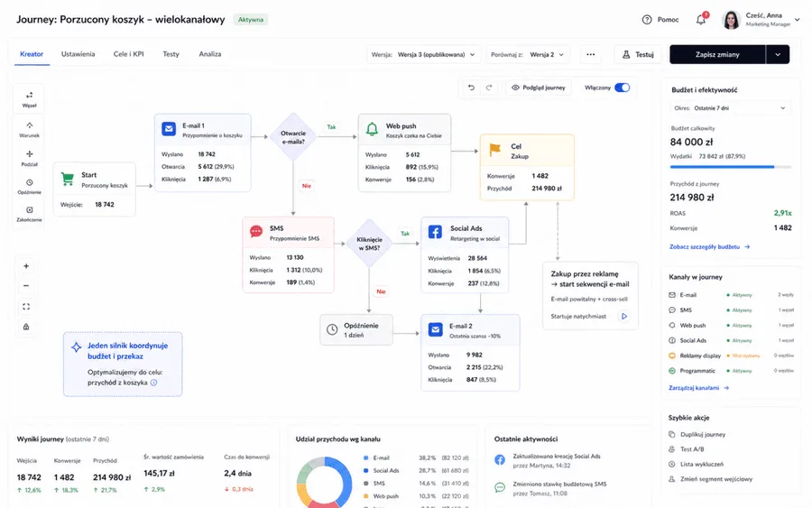Click the Testuj button
The width and height of the screenshot is (812, 508).
pyautogui.click(x=638, y=54)
